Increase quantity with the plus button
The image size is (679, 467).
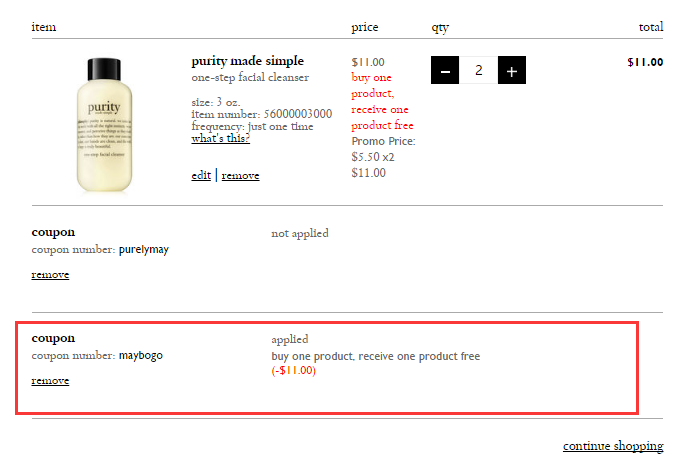[x=512, y=70]
